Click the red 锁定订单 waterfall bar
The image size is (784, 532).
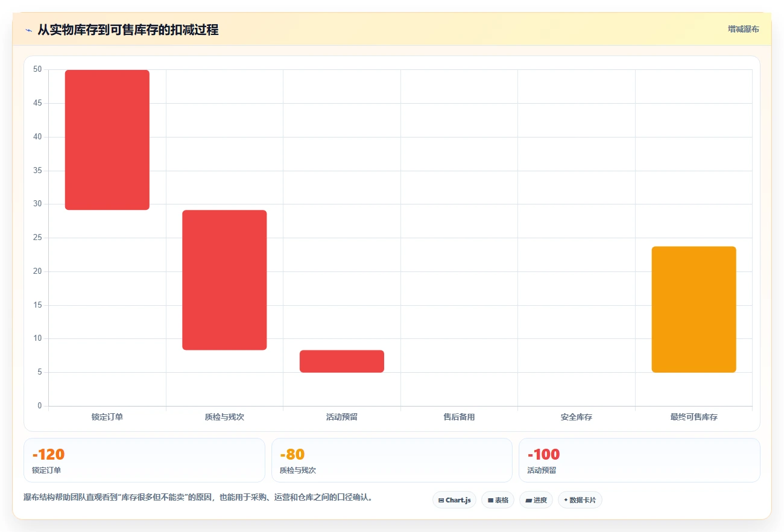(x=107, y=140)
